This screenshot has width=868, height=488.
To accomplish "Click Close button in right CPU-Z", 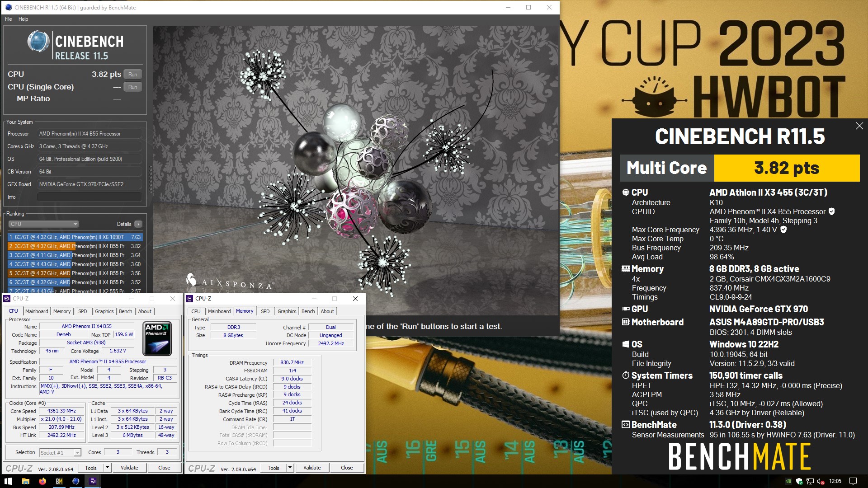I will coord(347,468).
